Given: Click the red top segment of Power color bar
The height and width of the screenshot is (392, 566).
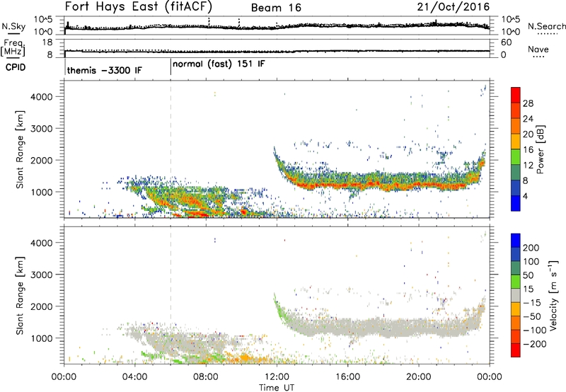Looking at the screenshot, I should (516, 95).
